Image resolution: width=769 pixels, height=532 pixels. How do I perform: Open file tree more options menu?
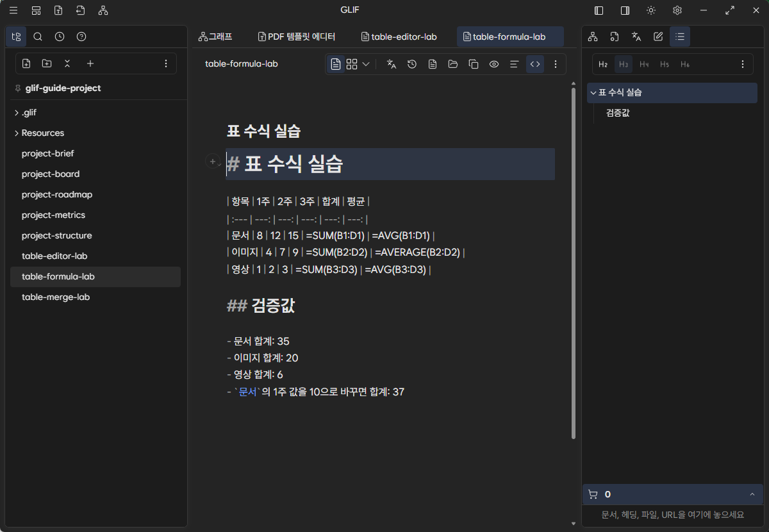[166, 63]
